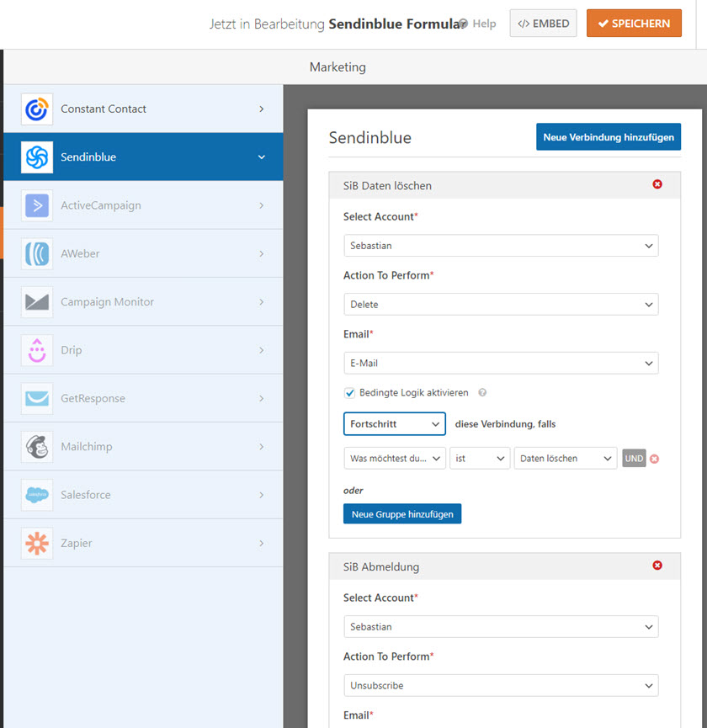Click the Marketing section heading
707x728 pixels.
[x=338, y=67]
